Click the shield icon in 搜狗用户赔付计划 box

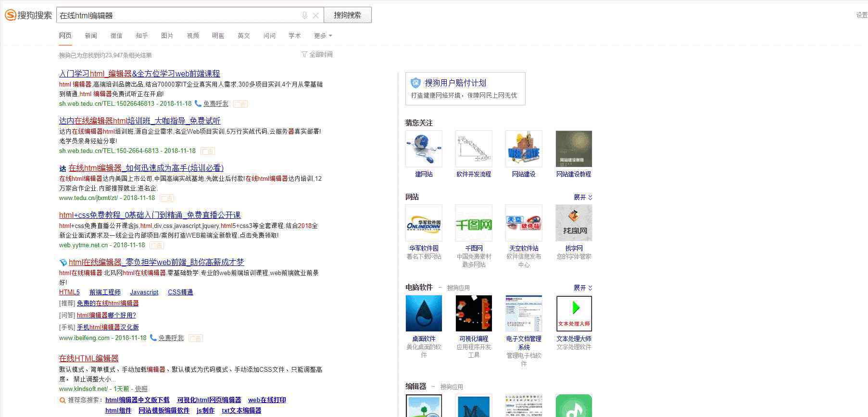point(415,83)
